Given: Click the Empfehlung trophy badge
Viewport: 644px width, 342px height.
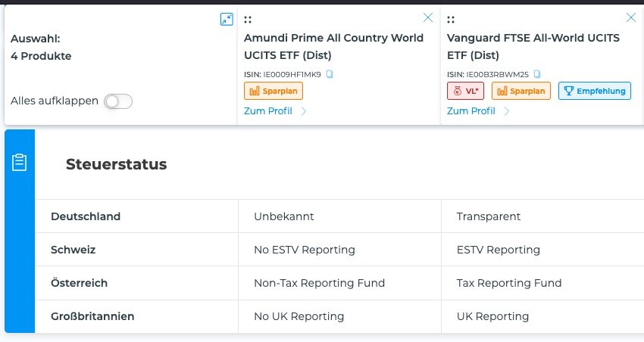Looking at the screenshot, I should coord(594,91).
